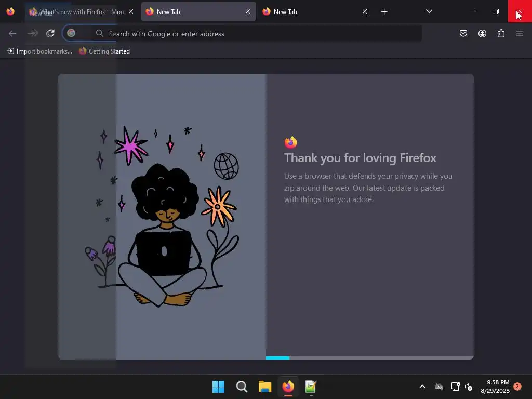The image size is (532, 399).
Task: Click Import bookmarks in bookmarks toolbar
Action: pyautogui.click(x=39, y=51)
